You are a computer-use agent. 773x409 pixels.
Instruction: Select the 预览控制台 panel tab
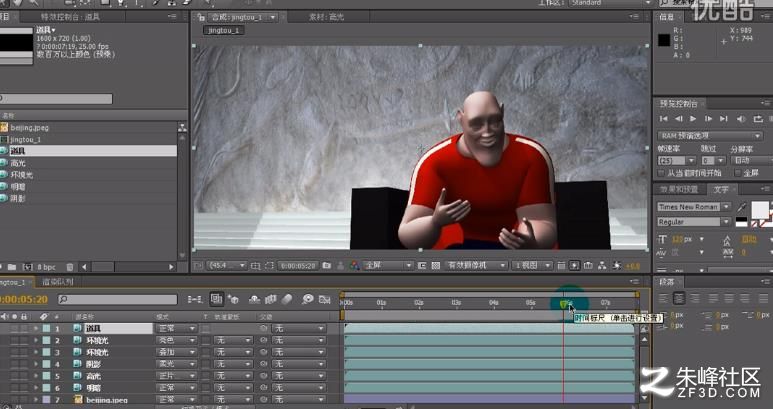679,103
